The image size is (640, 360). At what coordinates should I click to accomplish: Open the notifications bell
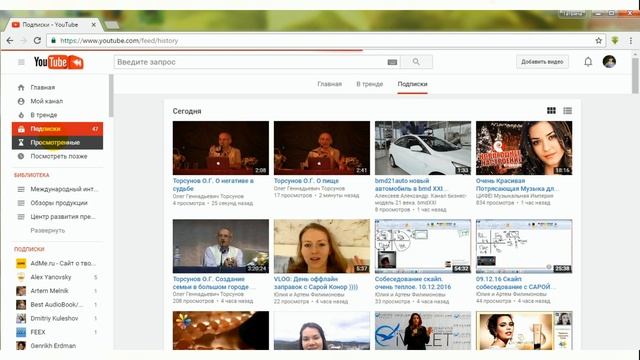[x=588, y=62]
